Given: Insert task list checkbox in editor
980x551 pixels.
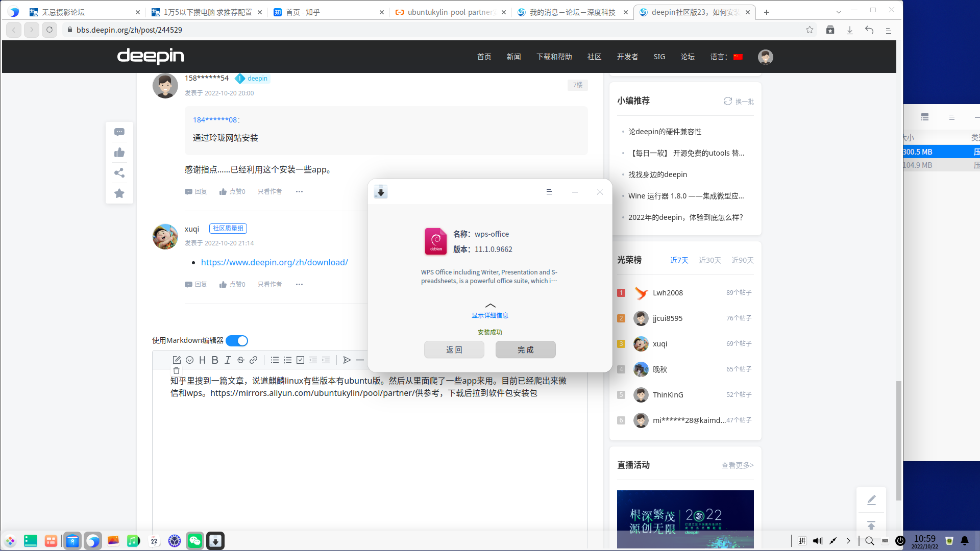Looking at the screenshot, I should [x=300, y=360].
